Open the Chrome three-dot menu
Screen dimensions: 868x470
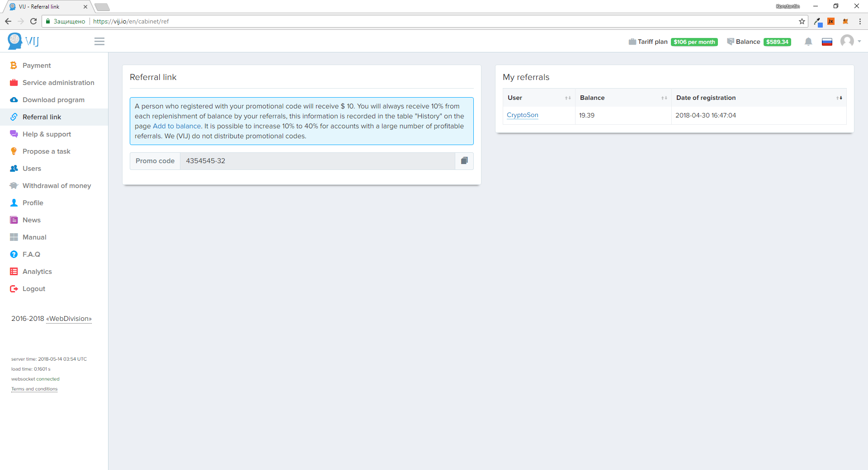pos(859,21)
